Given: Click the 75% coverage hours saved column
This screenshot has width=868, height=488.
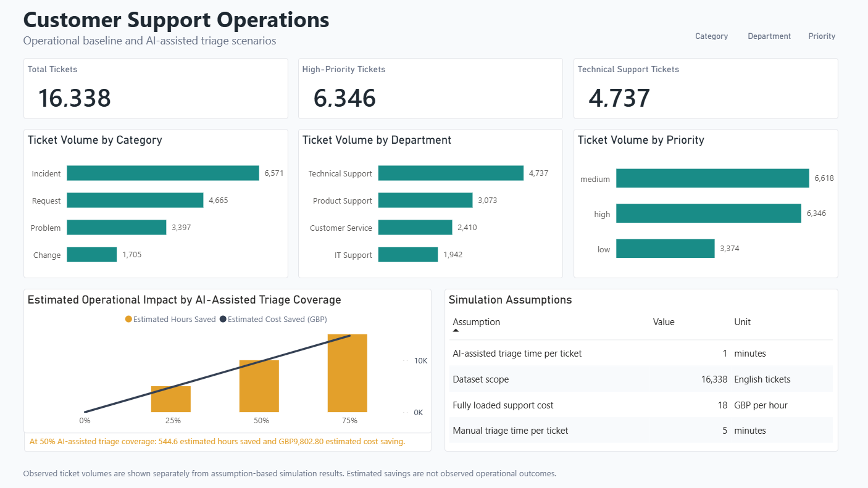Looking at the screenshot, I should coord(348,373).
